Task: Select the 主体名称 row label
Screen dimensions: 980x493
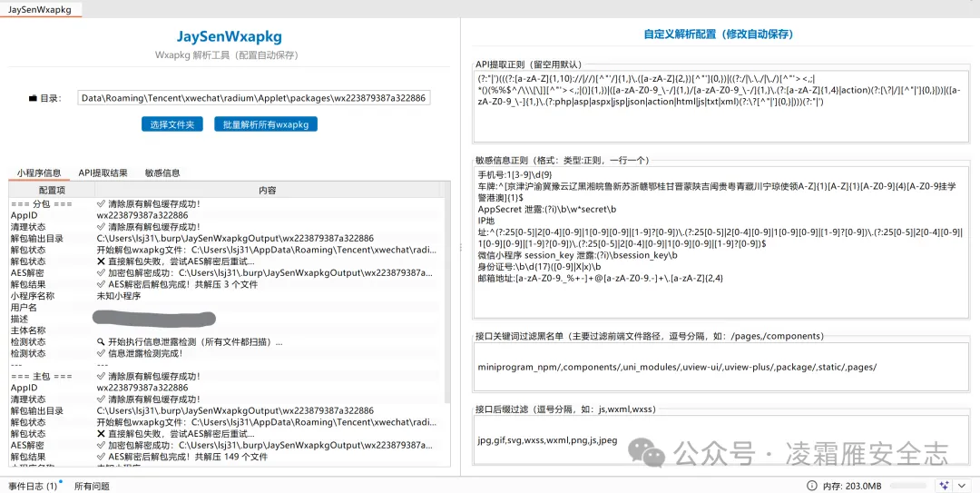Action: click(x=28, y=330)
